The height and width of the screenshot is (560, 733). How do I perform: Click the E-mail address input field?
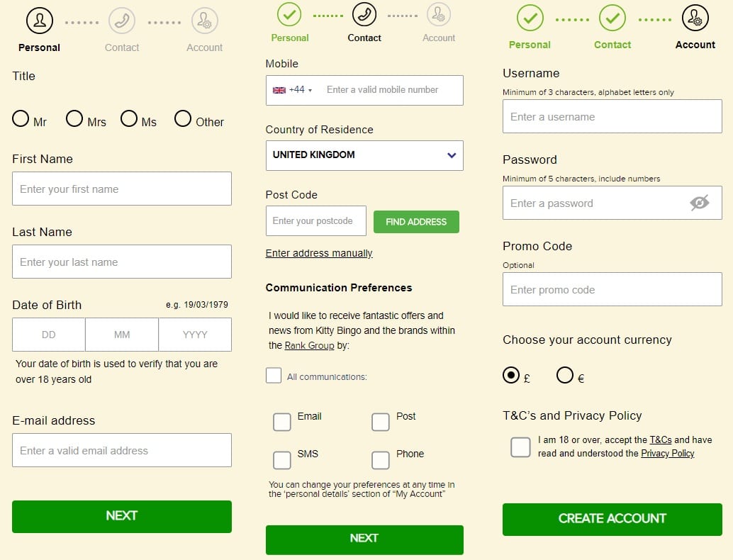(122, 450)
